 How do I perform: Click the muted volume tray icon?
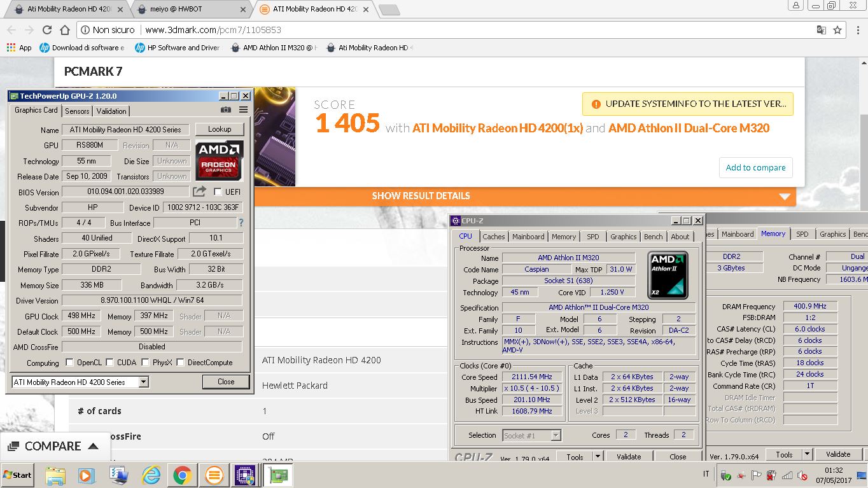click(x=802, y=475)
